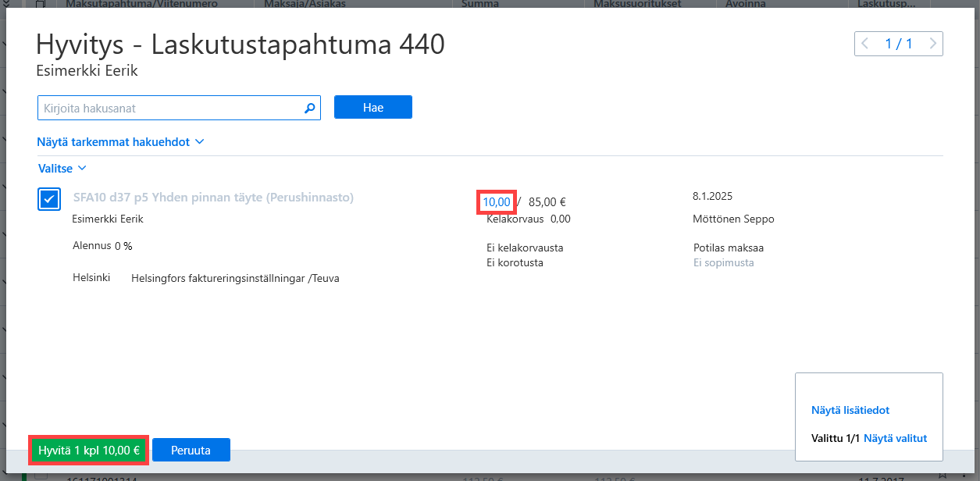Click the 85,00 € total price
The width and height of the screenshot is (980, 481).
pos(547,202)
